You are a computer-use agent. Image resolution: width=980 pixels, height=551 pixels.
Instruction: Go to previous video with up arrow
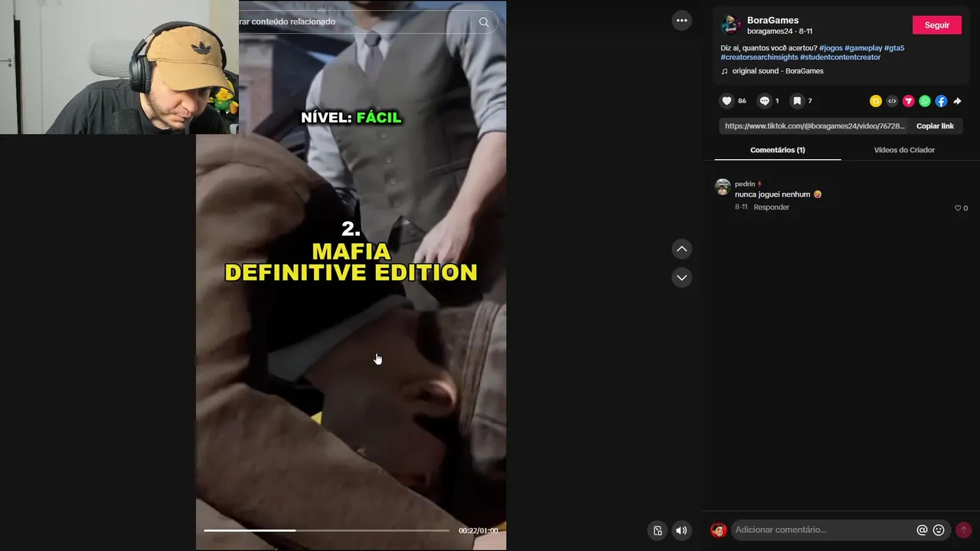681,249
